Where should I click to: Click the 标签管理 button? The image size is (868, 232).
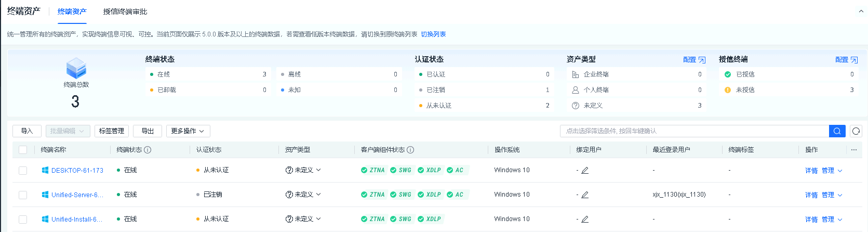pos(112,131)
